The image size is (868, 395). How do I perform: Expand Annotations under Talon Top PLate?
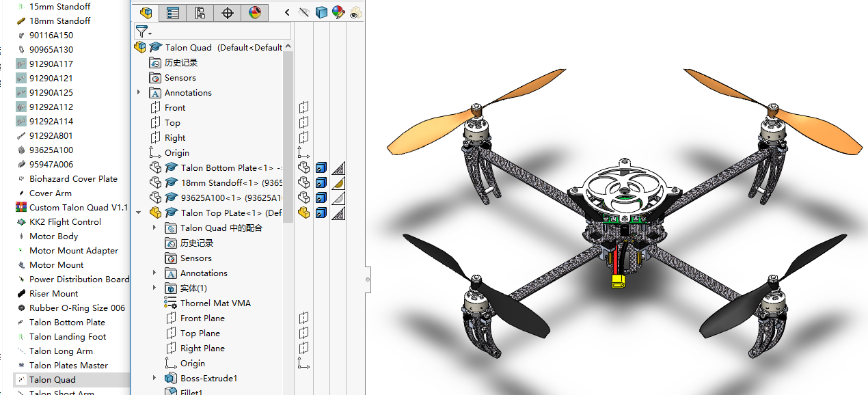(154, 273)
